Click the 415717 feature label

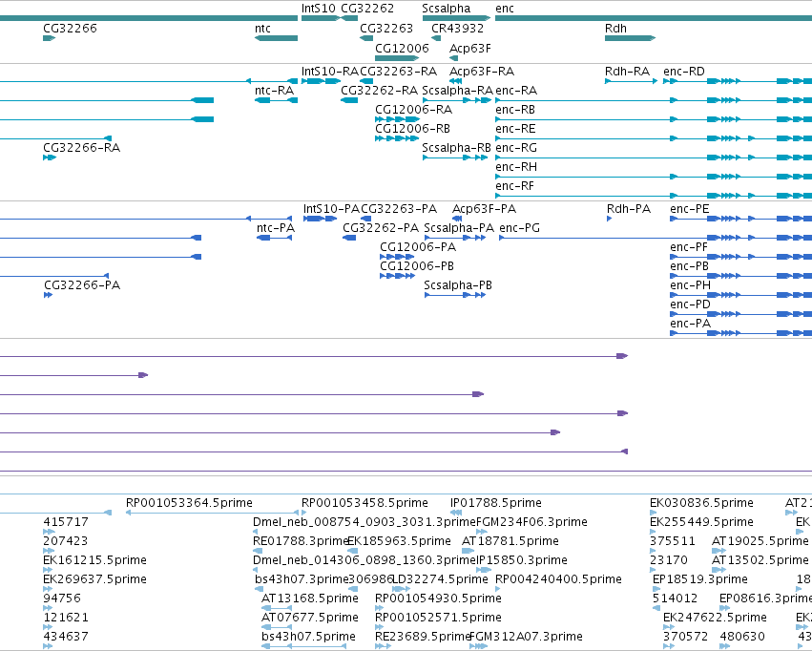66,522
